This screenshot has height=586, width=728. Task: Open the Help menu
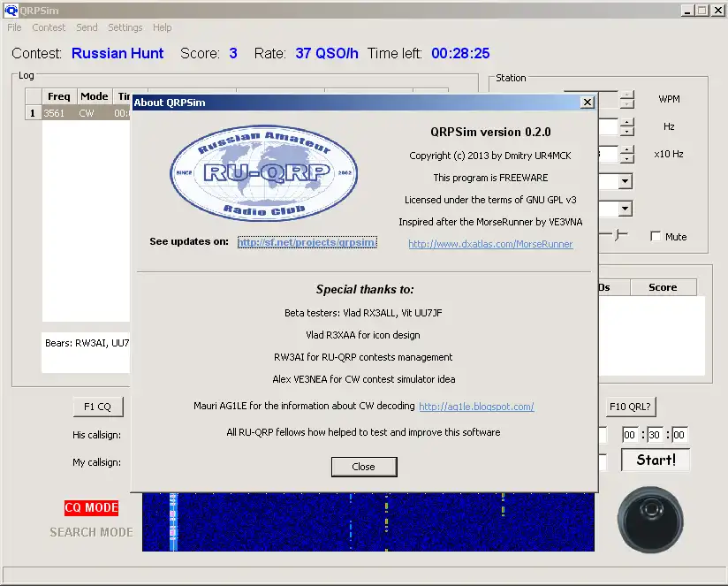(x=162, y=27)
